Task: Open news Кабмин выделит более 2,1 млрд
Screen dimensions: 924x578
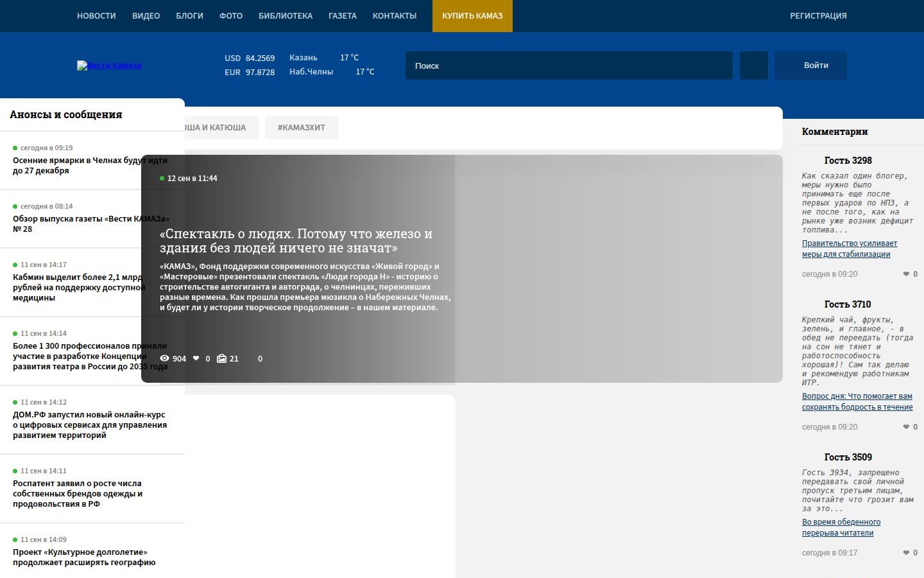Action: click(79, 288)
